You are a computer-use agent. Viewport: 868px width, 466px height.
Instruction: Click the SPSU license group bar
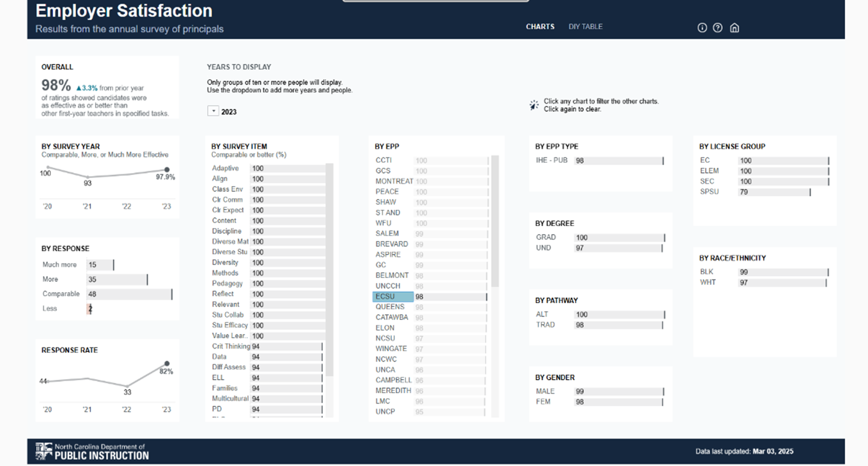pos(774,192)
